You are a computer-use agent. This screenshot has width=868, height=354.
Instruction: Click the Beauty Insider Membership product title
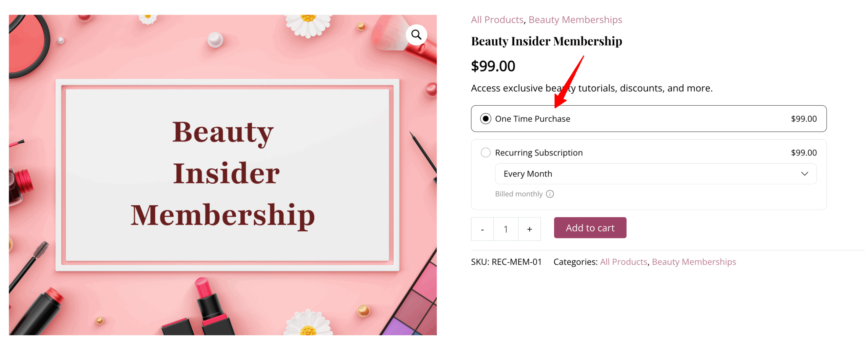(546, 41)
